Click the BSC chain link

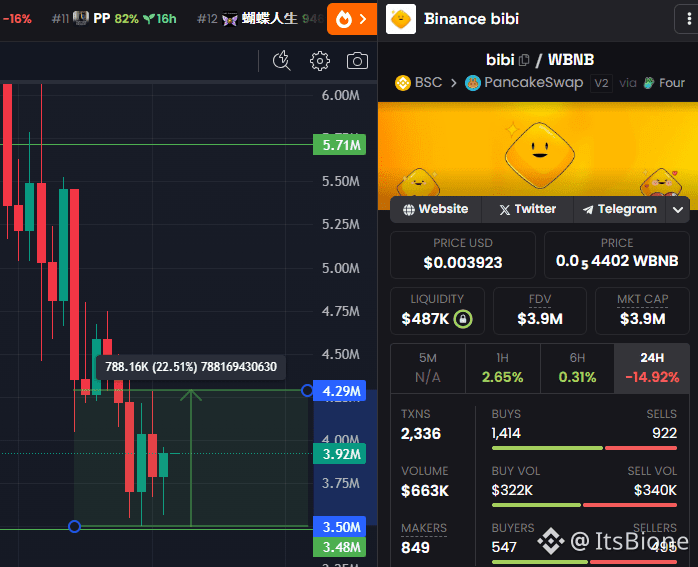[x=428, y=83]
